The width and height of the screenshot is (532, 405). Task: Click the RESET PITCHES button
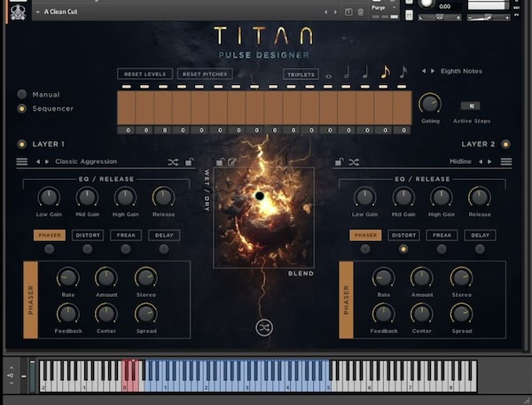point(205,74)
